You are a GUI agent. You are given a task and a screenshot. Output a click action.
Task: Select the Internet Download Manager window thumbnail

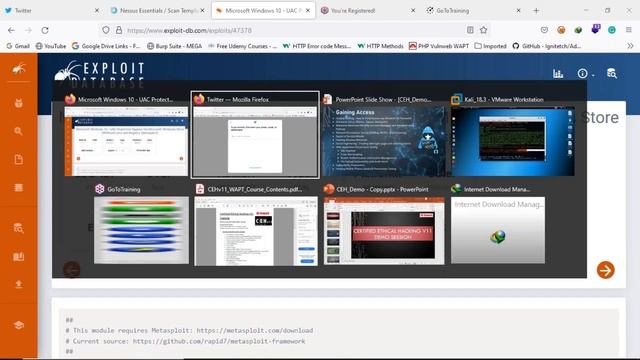[498, 230]
